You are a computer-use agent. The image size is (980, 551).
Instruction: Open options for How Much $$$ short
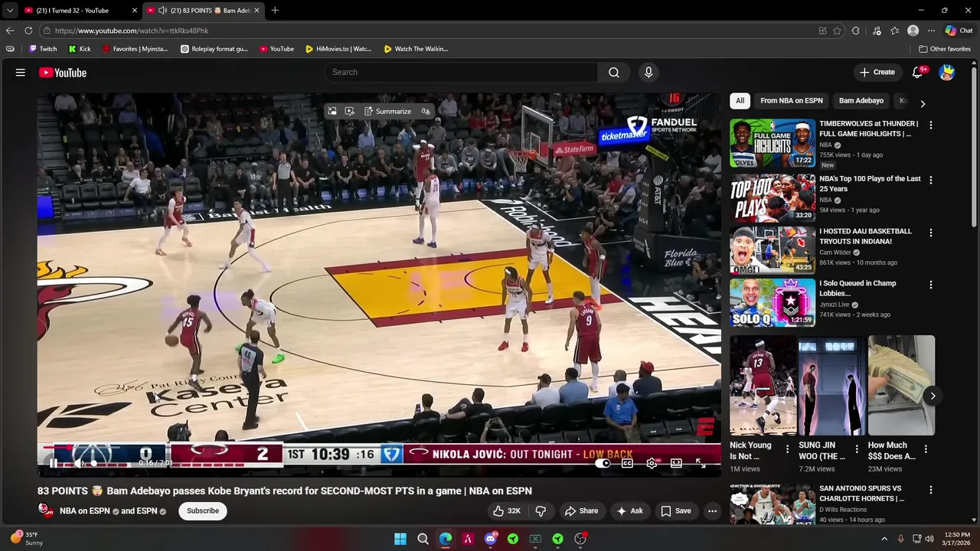pos(926,448)
